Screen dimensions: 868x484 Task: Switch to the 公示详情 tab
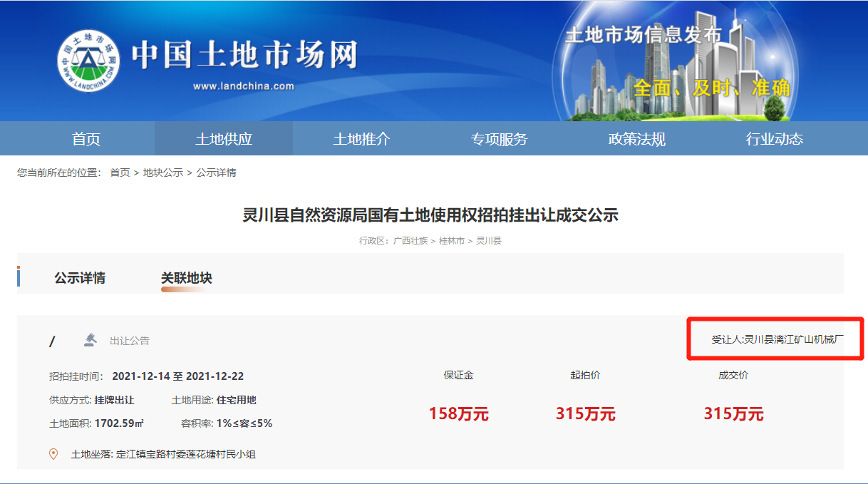[80, 278]
